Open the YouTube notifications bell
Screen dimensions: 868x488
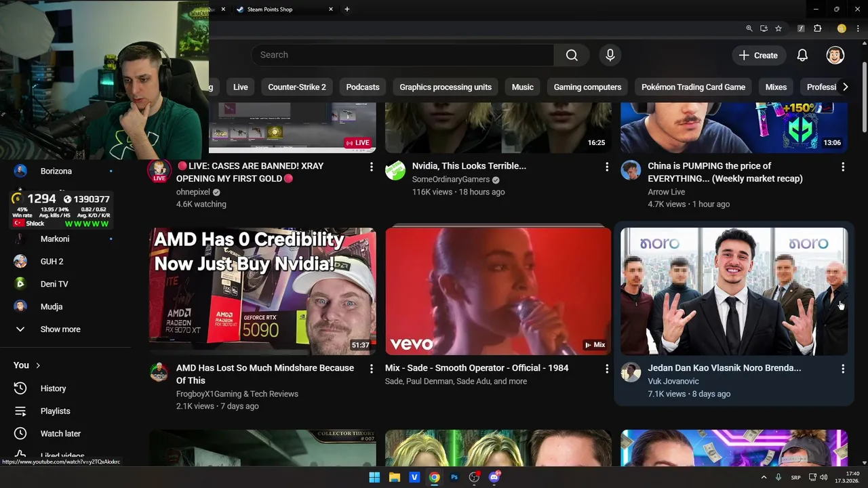(x=802, y=55)
